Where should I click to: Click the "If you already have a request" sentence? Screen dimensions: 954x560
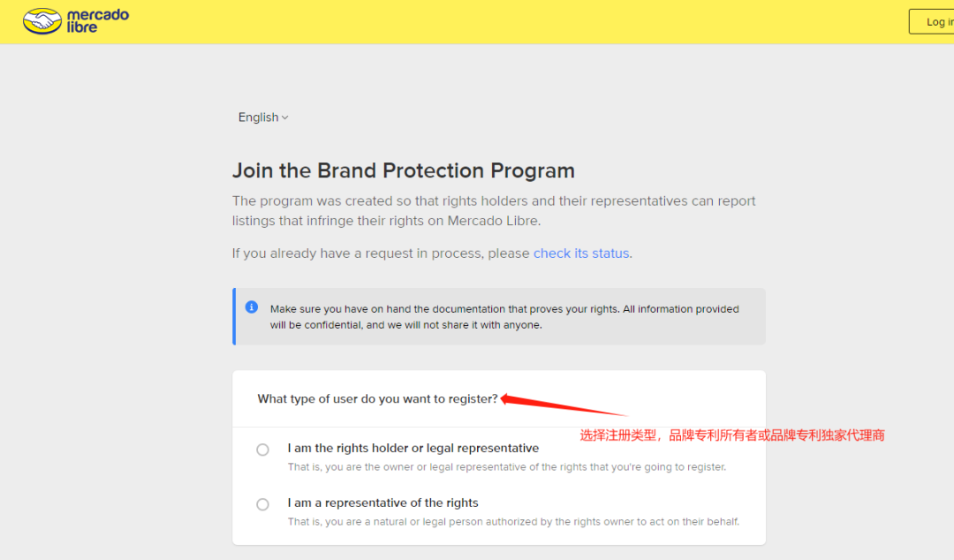[381, 254]
